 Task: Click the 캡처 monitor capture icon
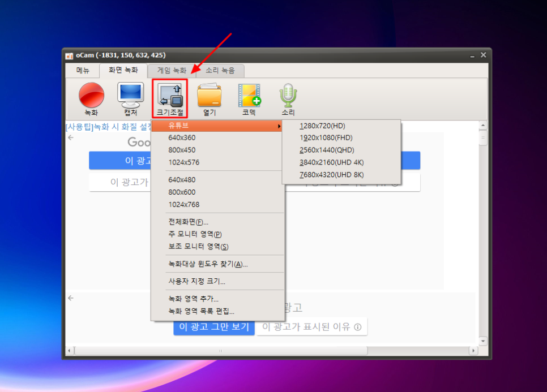click(130, 98)
